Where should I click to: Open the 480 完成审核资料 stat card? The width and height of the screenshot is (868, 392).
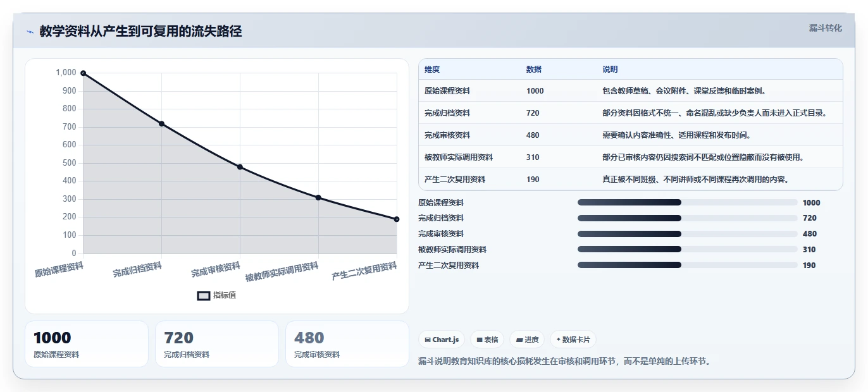pyautogui.click(x=347, y=344)
